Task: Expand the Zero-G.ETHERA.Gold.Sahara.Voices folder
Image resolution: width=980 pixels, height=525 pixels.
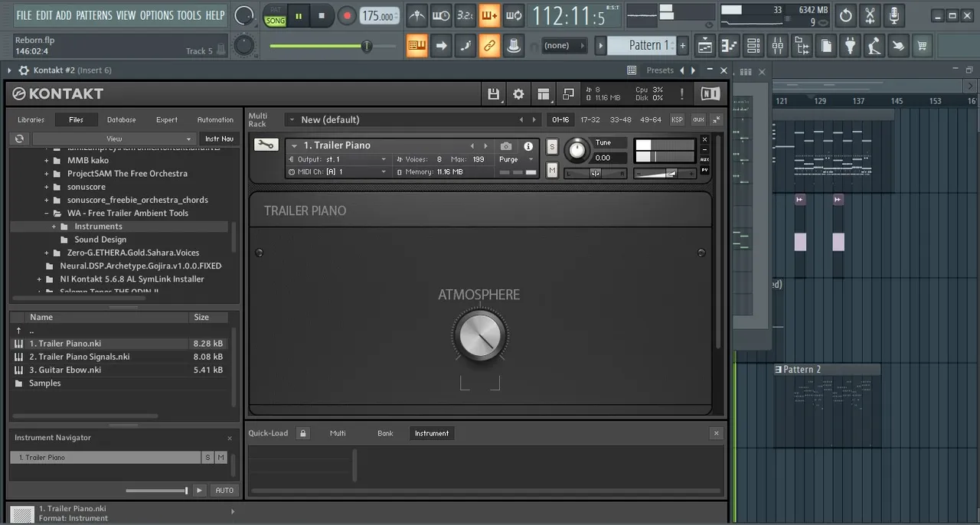Action: click(47, 253)
